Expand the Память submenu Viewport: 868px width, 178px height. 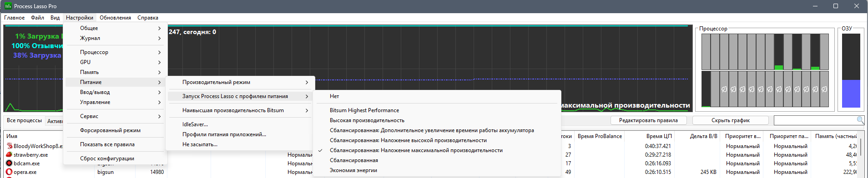pos(115,72)
